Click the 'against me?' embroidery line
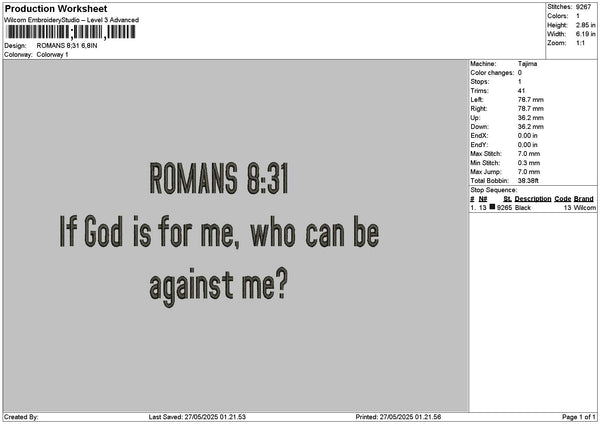 (218, 286)
